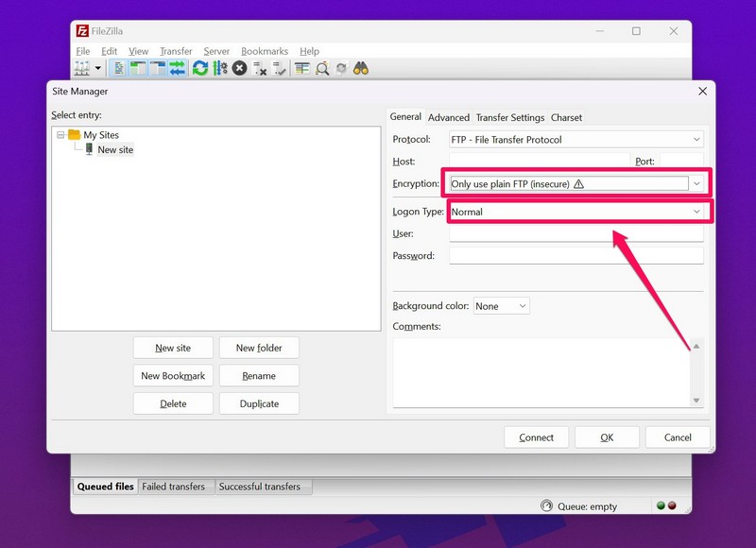The height and width of the screenshot is (548, 756).
Task: Open the Site Manager toolbar icon
Action: tap(82, 68)
